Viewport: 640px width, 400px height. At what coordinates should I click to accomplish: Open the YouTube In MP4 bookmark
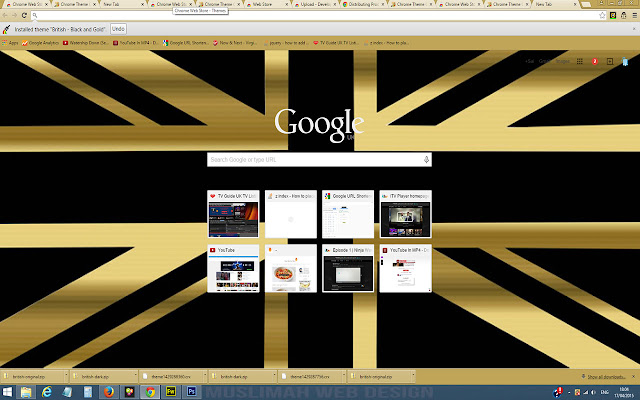click(136, 42)
